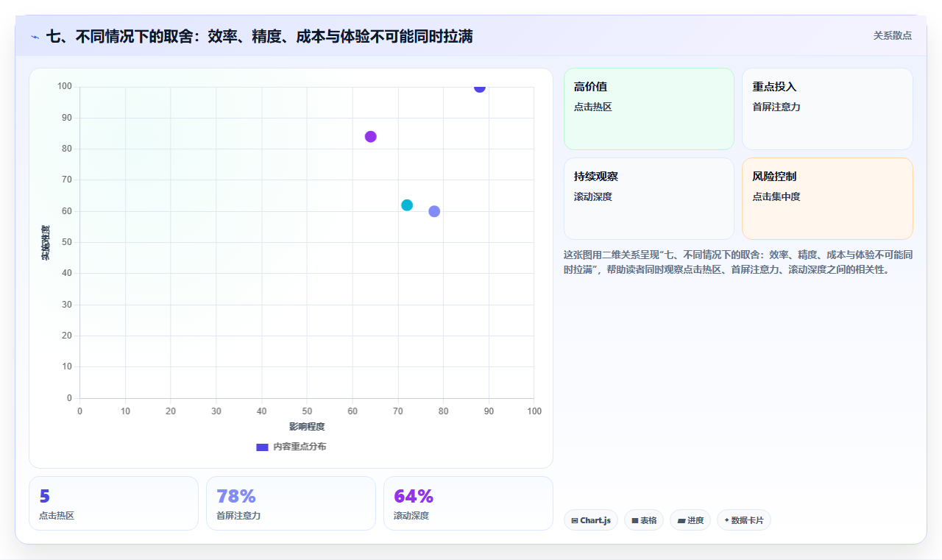Click the stat card showing 5 点击热区
Image resolution: width=942 pixels, height=560 pixels.
click(113, 503)
